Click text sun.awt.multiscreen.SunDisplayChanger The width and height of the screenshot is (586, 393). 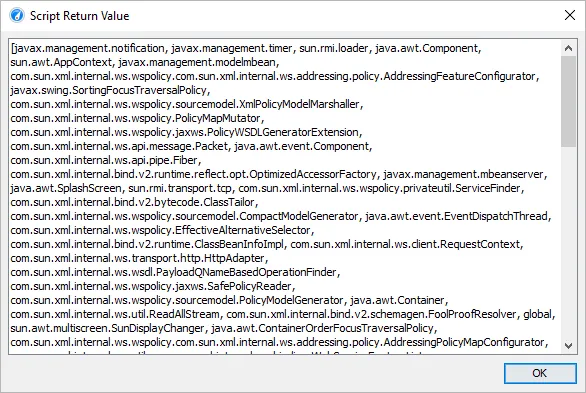tap(107, 328)
